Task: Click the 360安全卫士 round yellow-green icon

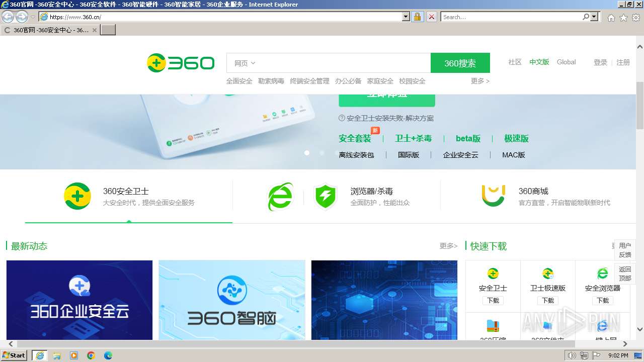Action: (77, 196)
